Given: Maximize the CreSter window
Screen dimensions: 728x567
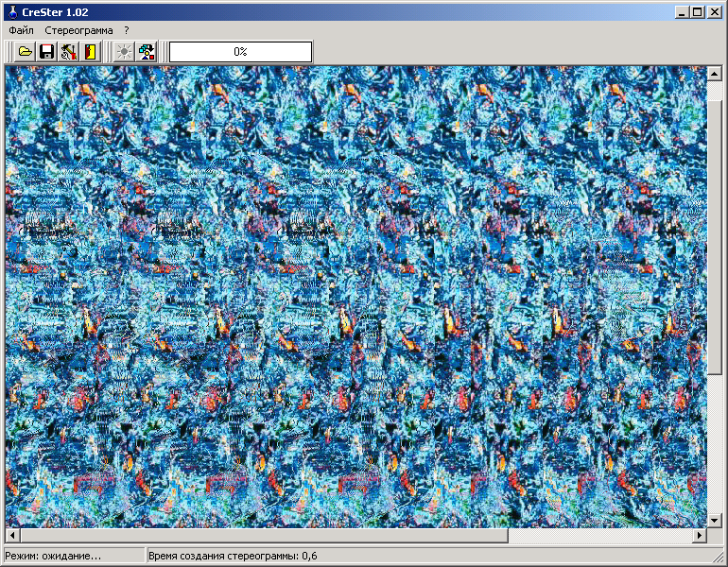Looking at the screenshot, I should (x=698, y=12).
